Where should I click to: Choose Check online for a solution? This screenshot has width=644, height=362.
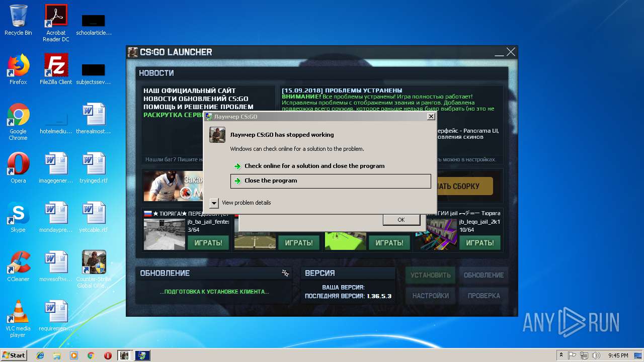[331, 166]
